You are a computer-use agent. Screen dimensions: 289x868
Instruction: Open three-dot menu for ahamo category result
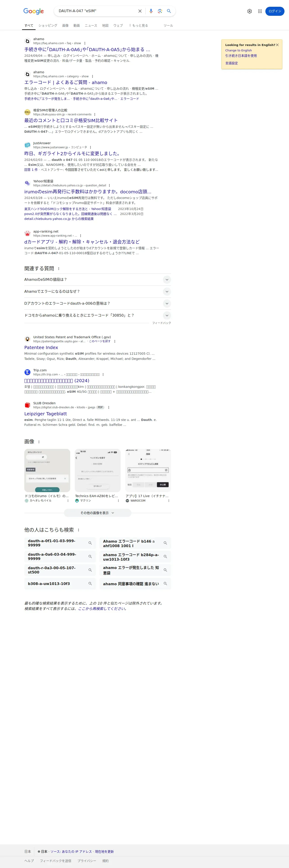click(x=93, y=76)
